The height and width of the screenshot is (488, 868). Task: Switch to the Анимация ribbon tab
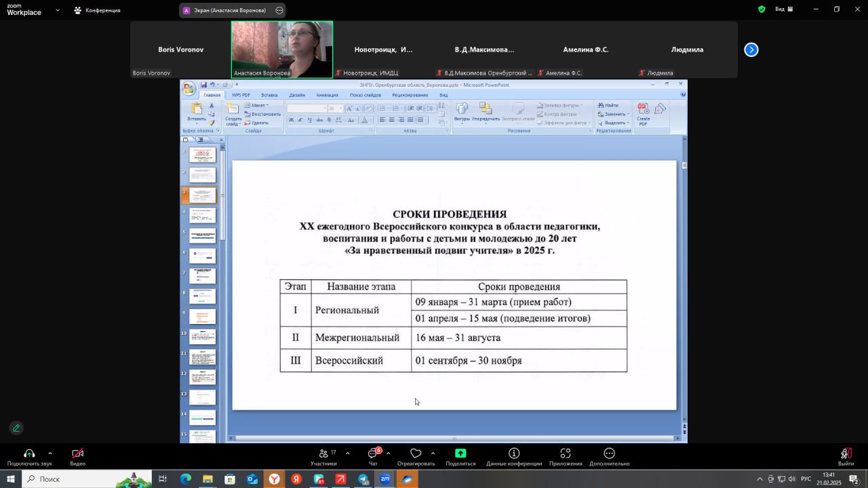[327, 95]
